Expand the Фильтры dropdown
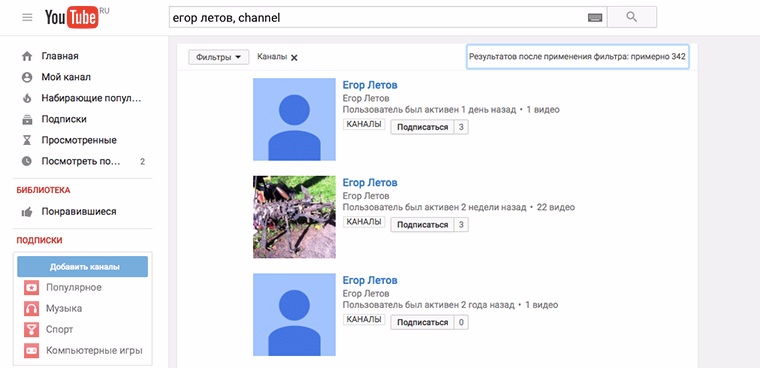The image size is (760, 368). [219, 57]
